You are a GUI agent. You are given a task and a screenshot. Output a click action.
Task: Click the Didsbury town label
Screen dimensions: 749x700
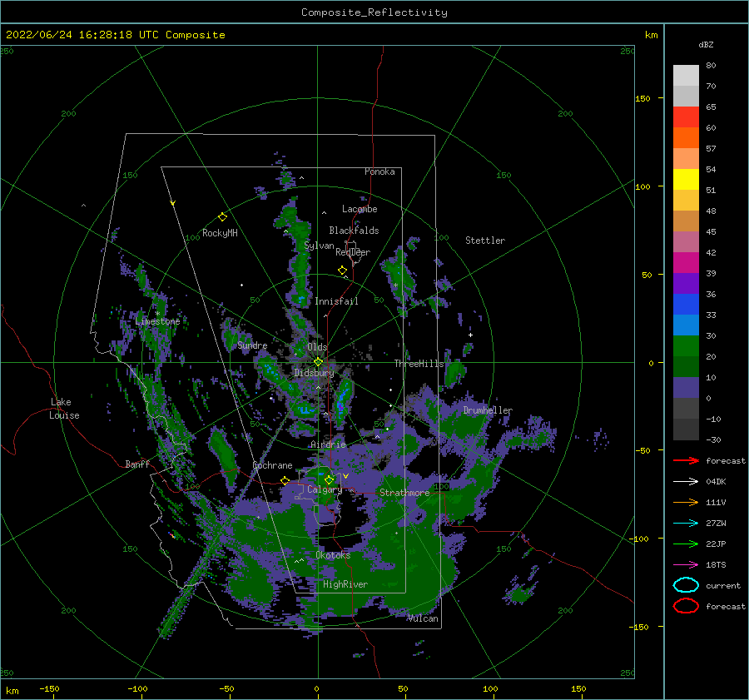(314, 372)
